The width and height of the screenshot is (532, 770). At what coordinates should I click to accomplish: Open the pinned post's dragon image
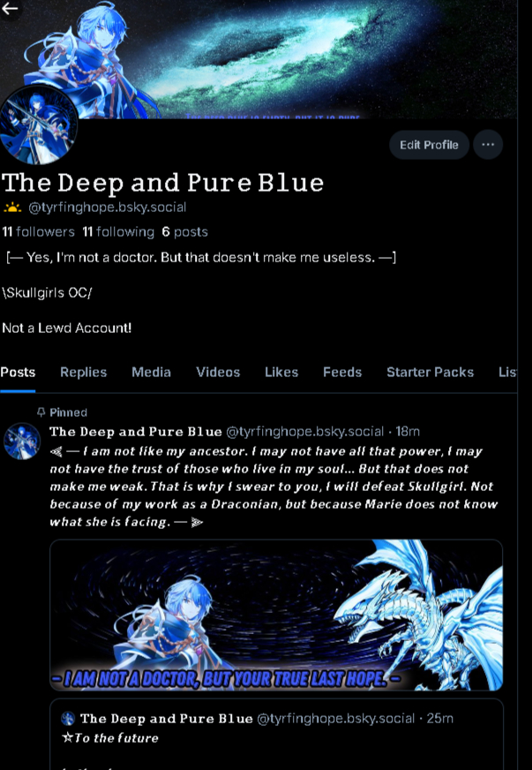tap(276, 615)
